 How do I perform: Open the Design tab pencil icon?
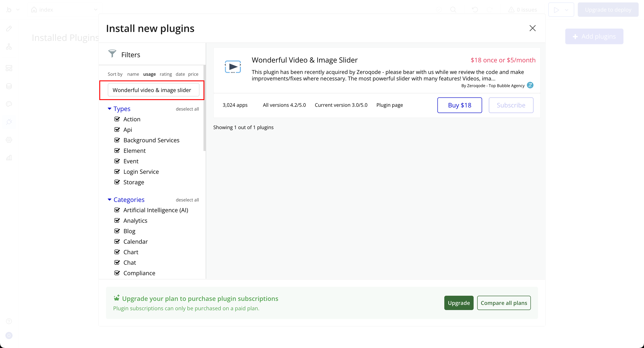[9, 29]
